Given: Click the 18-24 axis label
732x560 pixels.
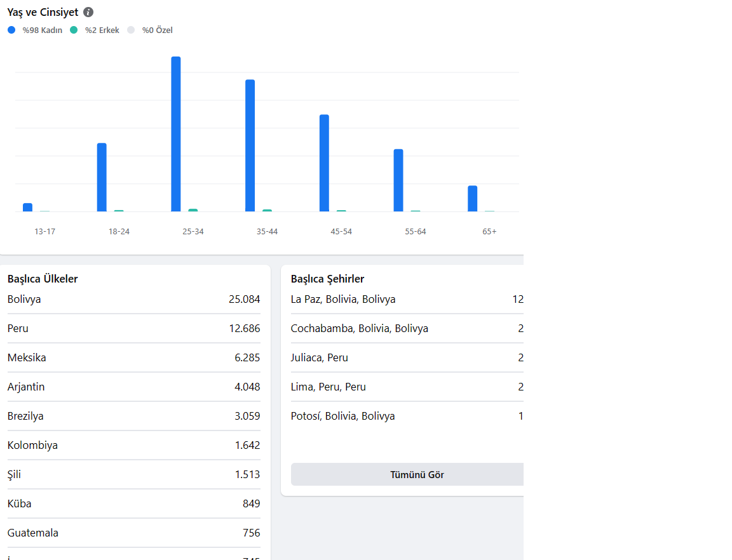Looking at the screenshot, I should pos(119,232).
